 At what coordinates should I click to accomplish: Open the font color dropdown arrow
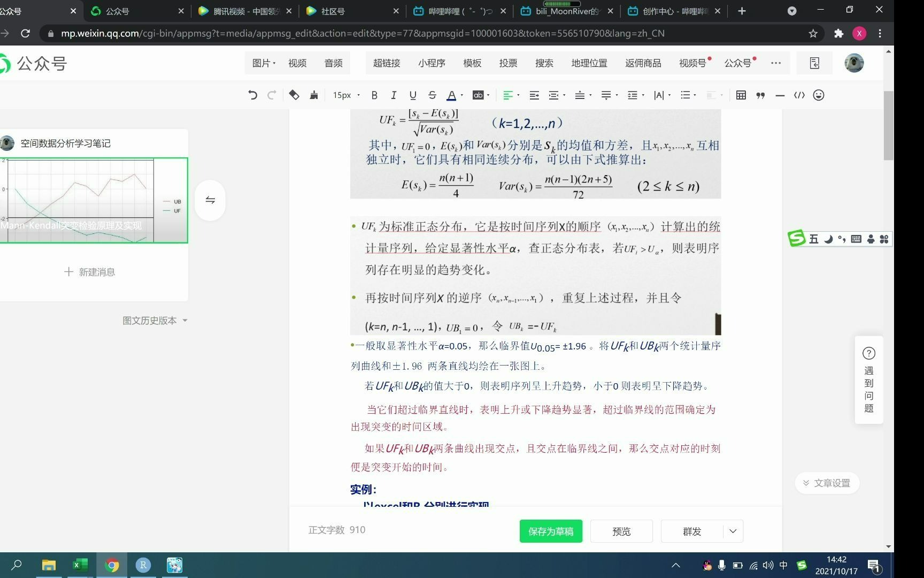(x=462, y=95)
